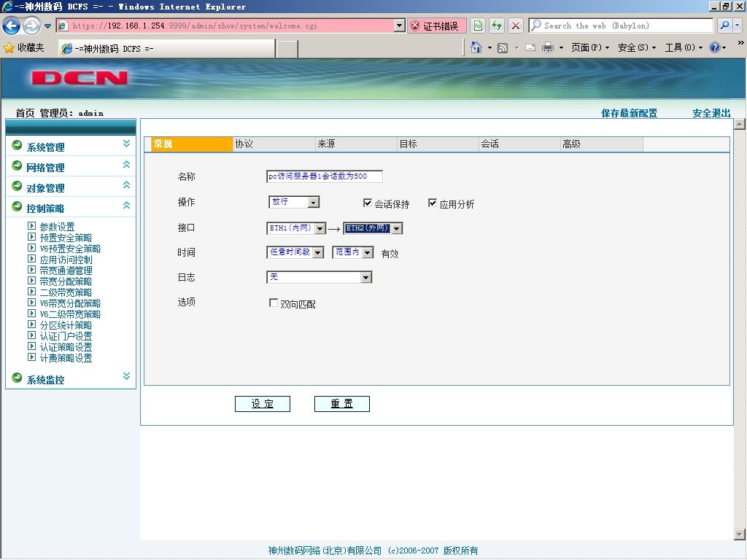Go back with the browser Back arrow
The width and height of the screenshot is (747, 560).
click(12, 26)
